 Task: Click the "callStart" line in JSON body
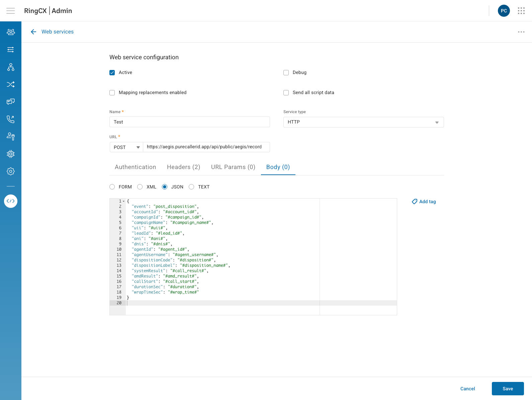coord(165,282)
